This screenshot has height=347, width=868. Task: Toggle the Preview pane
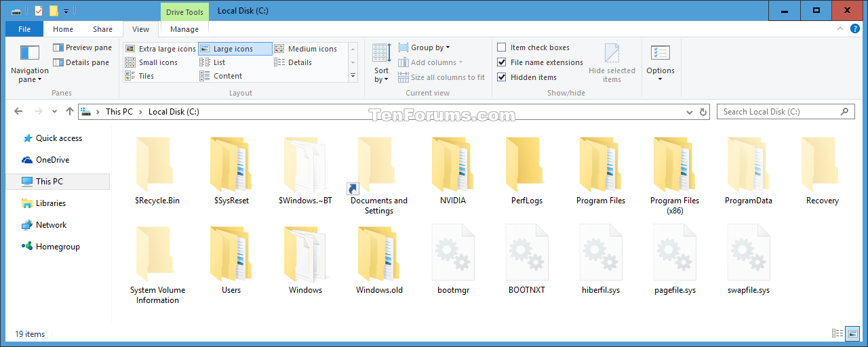82,47
